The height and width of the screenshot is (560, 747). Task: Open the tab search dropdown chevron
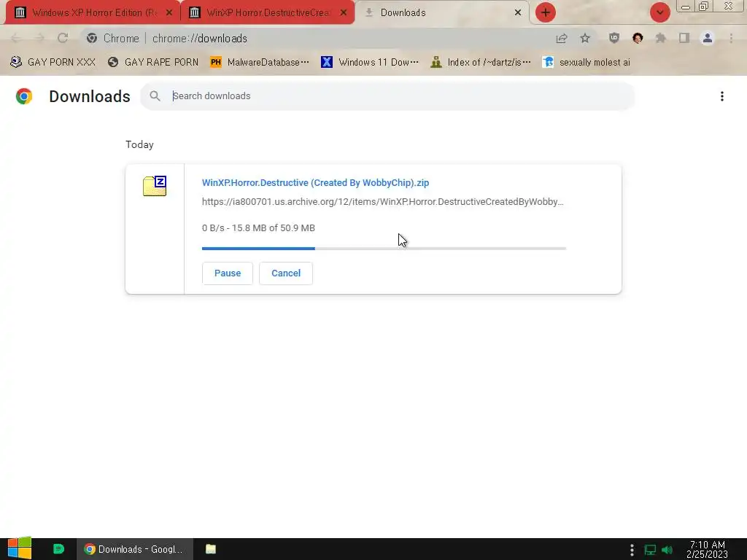tap(659, 12)
